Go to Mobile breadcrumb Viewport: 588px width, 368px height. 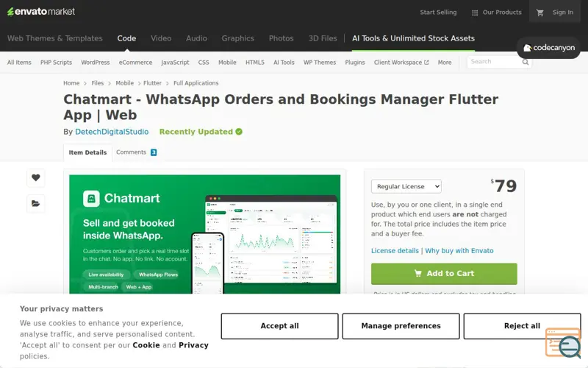[x=124, y=83]
